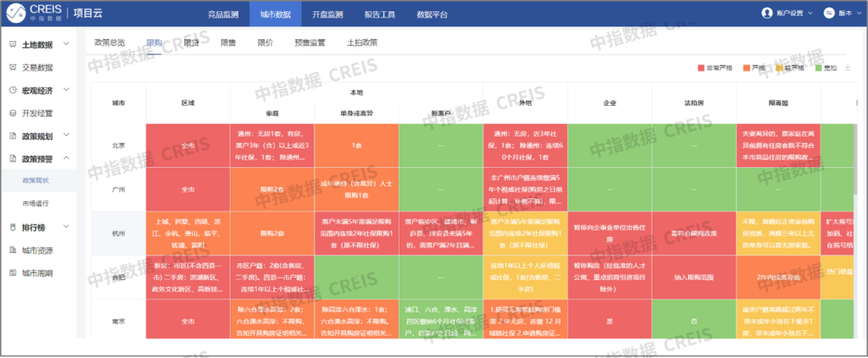Click the 企业 column header
This screenshot has width=868, height=358.
click(609, 104)
